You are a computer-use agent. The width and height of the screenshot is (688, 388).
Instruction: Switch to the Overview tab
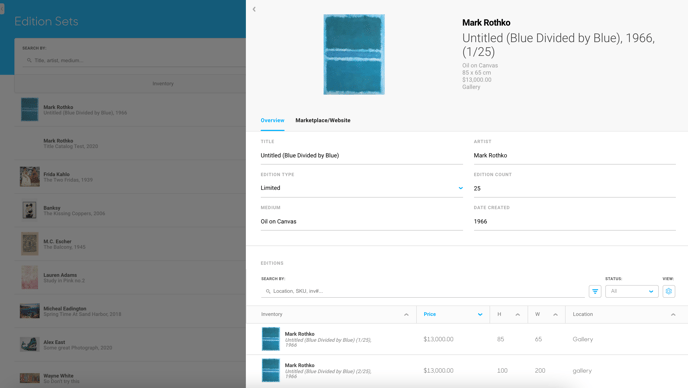tap(272, 120)
